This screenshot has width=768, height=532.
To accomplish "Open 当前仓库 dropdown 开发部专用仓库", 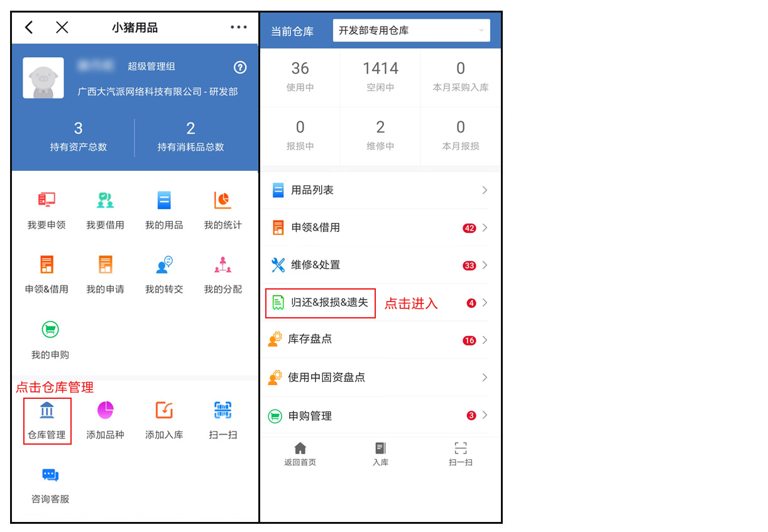I will [412, 30].
